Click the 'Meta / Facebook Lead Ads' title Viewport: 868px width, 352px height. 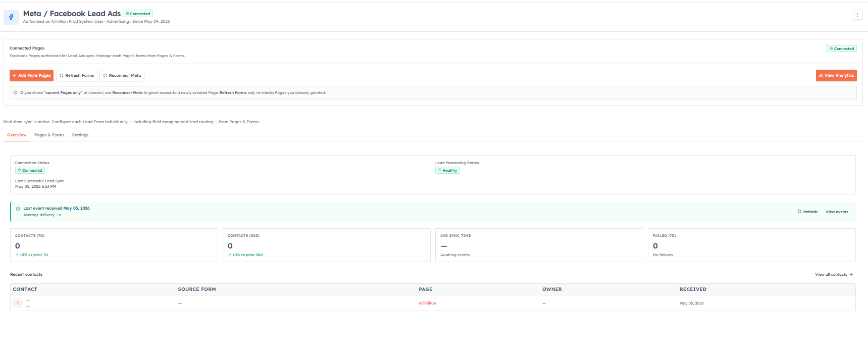click(72, 14)
